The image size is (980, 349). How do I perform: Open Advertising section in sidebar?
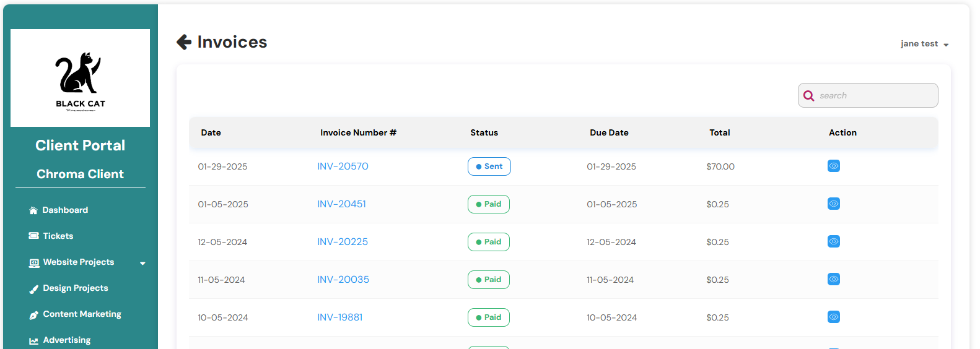(67, 340)
